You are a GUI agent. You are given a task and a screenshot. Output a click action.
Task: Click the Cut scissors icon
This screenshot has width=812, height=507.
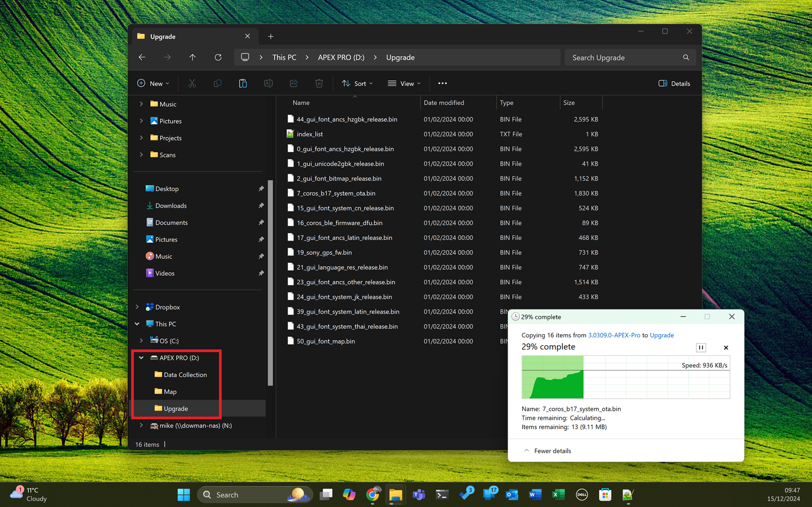tap(192, 84)
